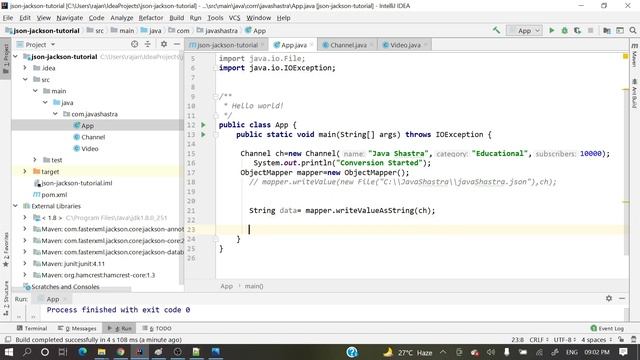Run the App configuration with green play button
The image size is (640, 360).
tap(552, 30)
